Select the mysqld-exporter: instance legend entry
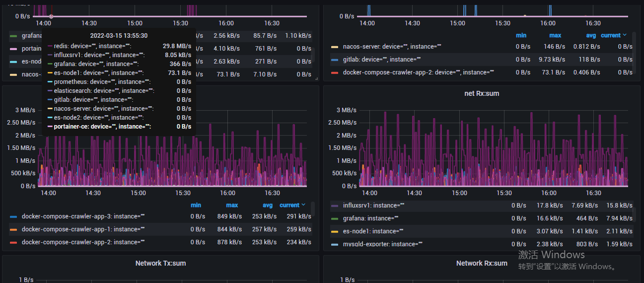 click(382, 244)
